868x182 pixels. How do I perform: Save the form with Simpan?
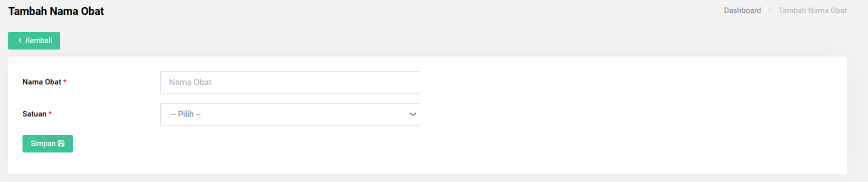pos(48,143)
